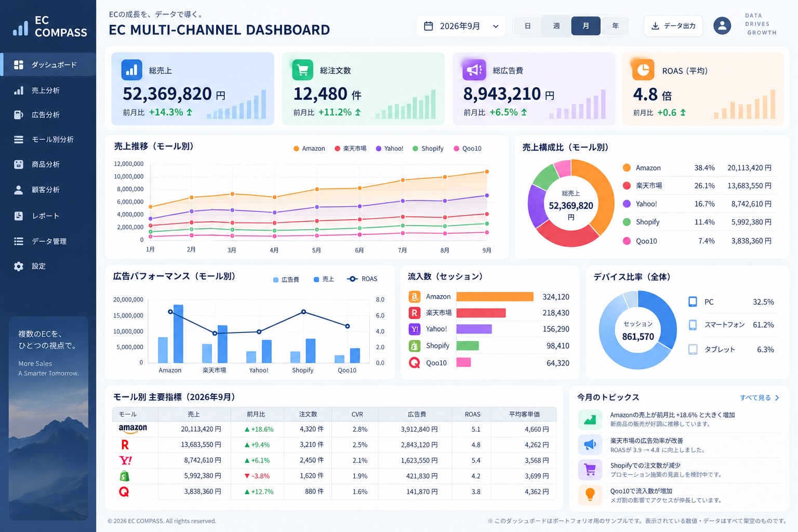Click Yahoo! purple swatch in 売上構成比
This screenshot has width=798, height=532.
coord(627,204)
